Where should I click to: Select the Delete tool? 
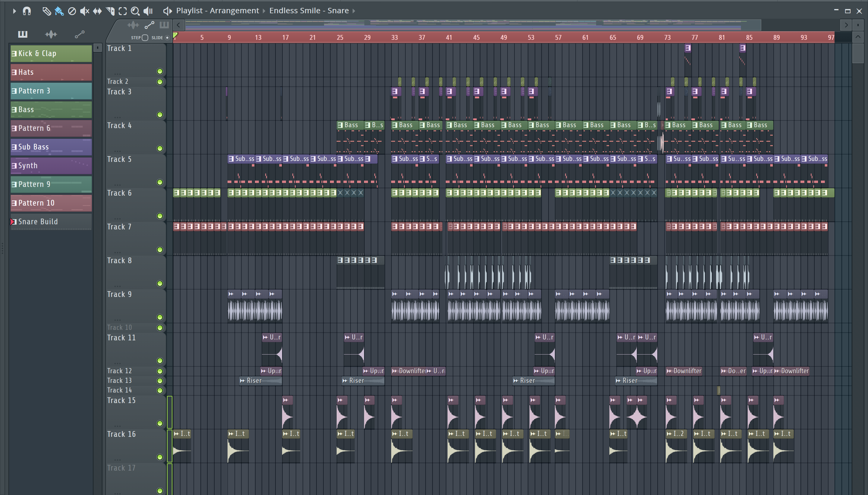72,11
